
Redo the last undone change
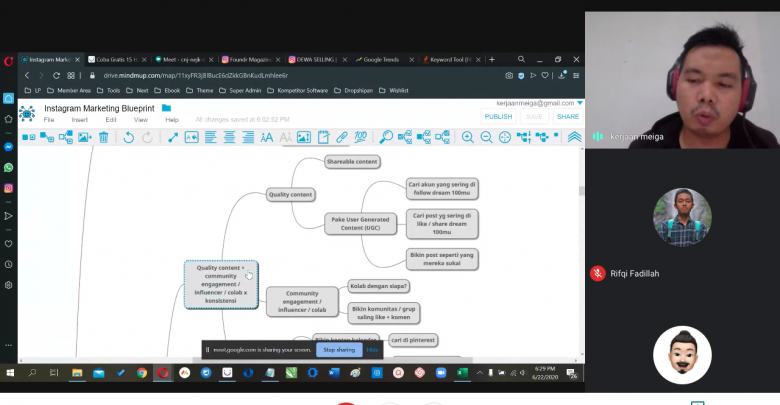[x=147, y=137]
